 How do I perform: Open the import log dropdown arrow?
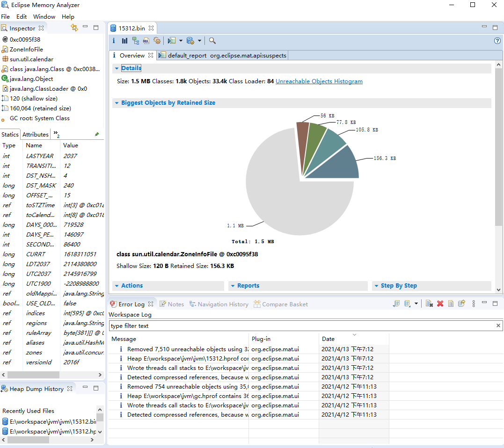pos(416,303)
